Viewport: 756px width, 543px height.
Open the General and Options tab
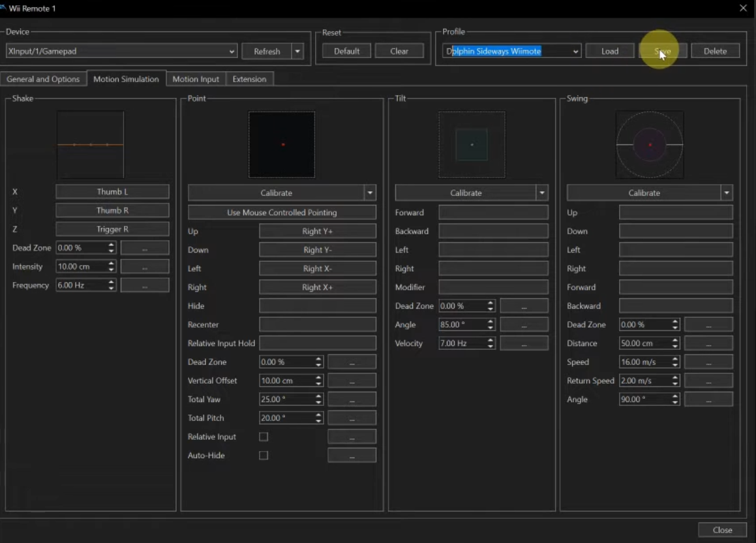(x=43, y=79)
